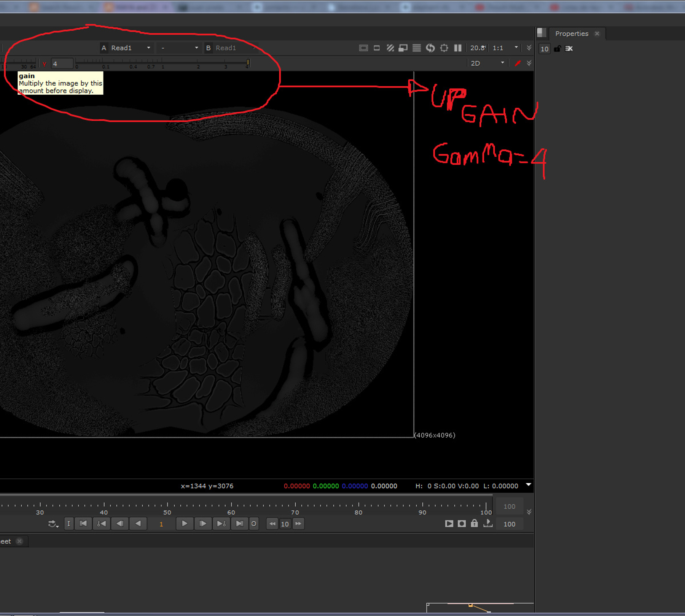Enable the viewer Region of Interest tool

coord(444,48)
